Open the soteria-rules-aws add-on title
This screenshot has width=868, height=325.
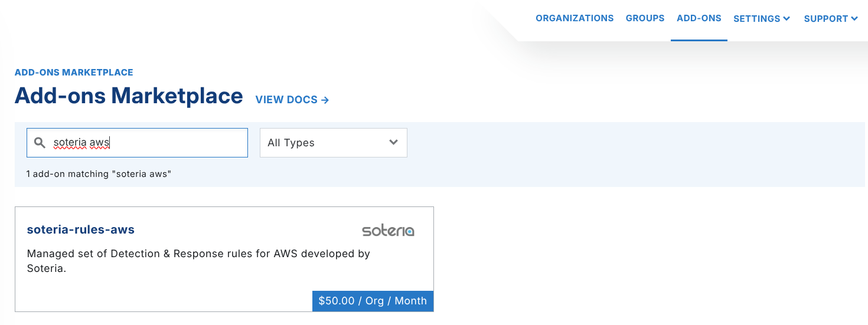(x=81, y=229)
